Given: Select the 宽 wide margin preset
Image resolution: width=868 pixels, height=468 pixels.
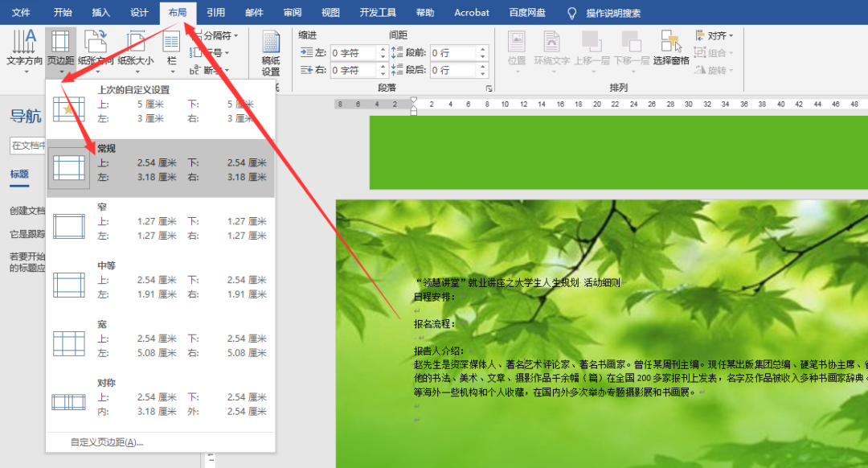Looking at the screenshot, I should pyautogui.click(x=161, y=344).
